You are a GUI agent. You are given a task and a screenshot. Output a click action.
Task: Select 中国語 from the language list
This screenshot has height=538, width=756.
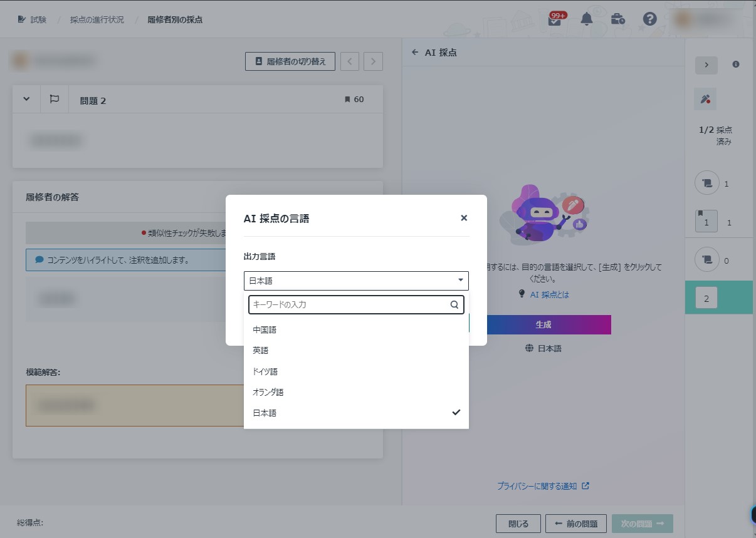click(x=265, y=329)
